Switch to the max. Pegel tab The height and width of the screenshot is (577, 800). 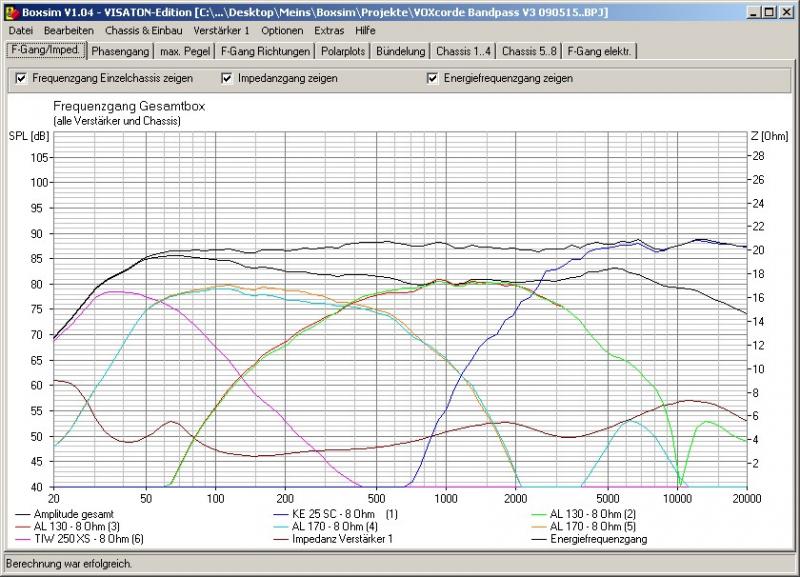183,51
